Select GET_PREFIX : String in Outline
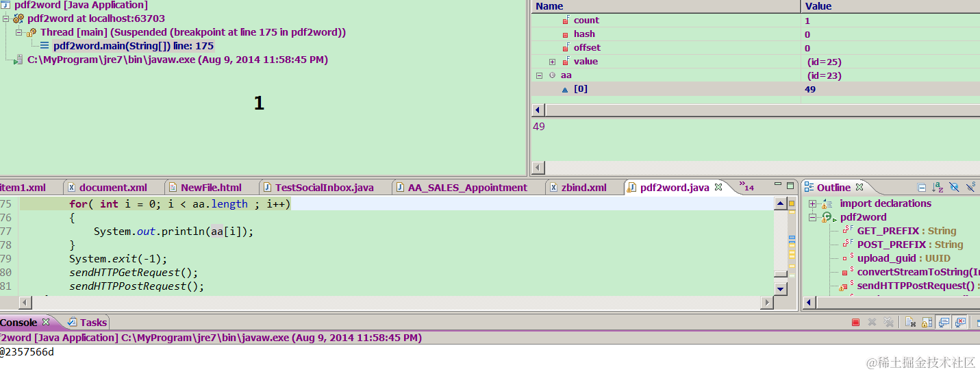Viewport: 980px width, 374px height. [906, 231]
